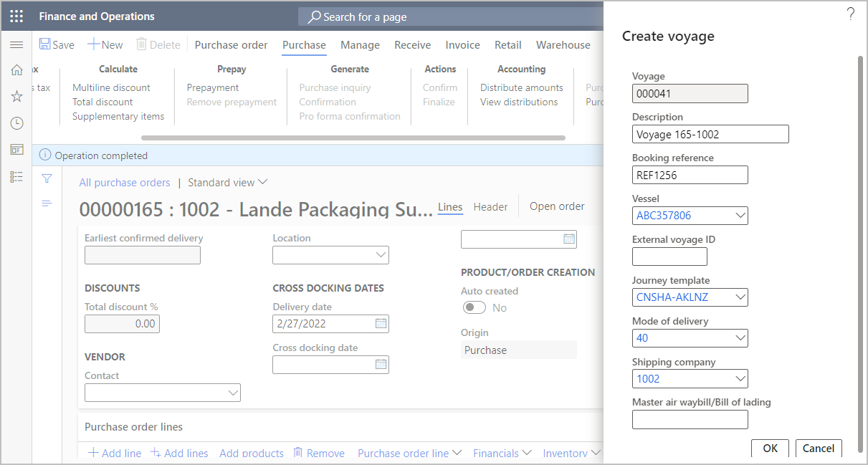Viewport: 868px width, 465px height.
Task: Go to All purchase orders
Action: [125, 183]
